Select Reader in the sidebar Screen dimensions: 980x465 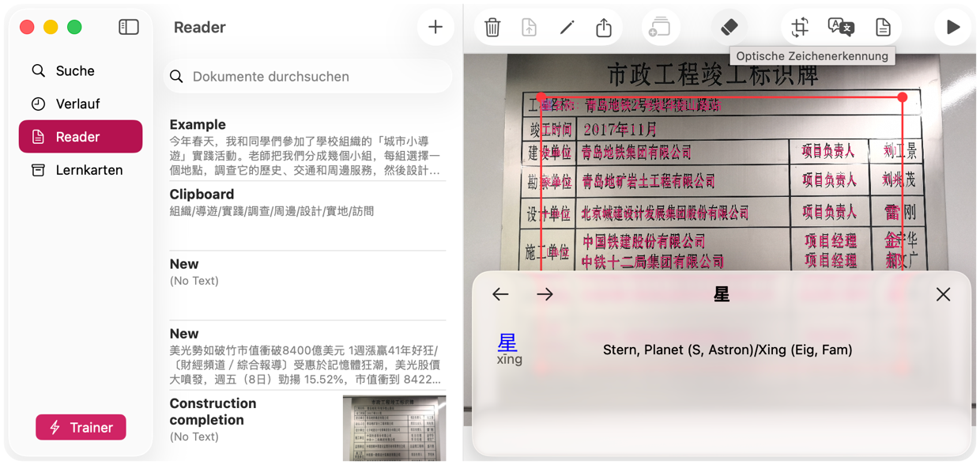(x=81, y=137)
